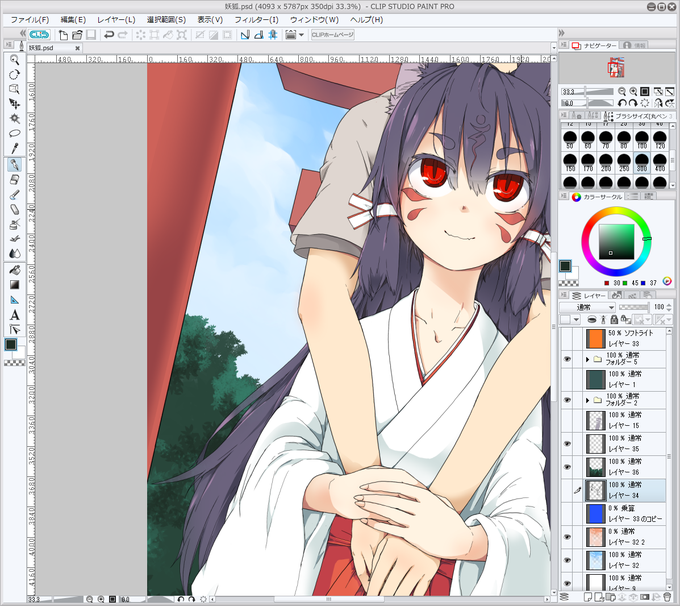The height and width of the screenshot is (606, 680).
Task: Click the zoom in magnifier in the Navigator
Action: [633, 92]
